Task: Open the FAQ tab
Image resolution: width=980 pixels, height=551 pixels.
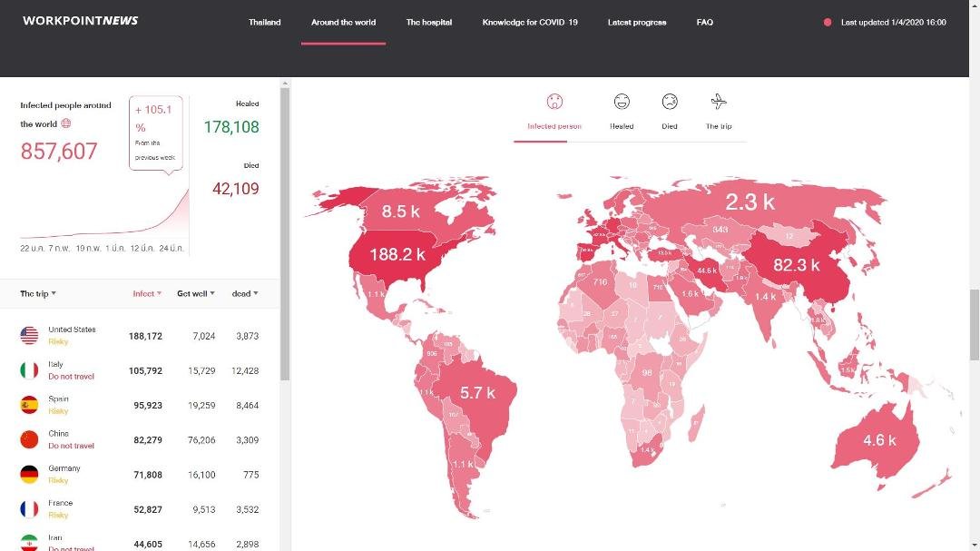Action: point(704,23)
